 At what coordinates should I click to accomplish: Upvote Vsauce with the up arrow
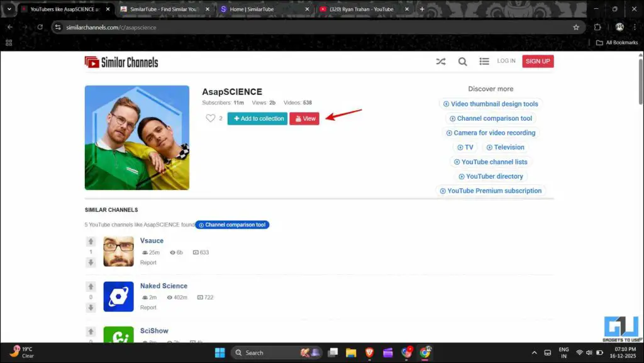coord(91,242)
